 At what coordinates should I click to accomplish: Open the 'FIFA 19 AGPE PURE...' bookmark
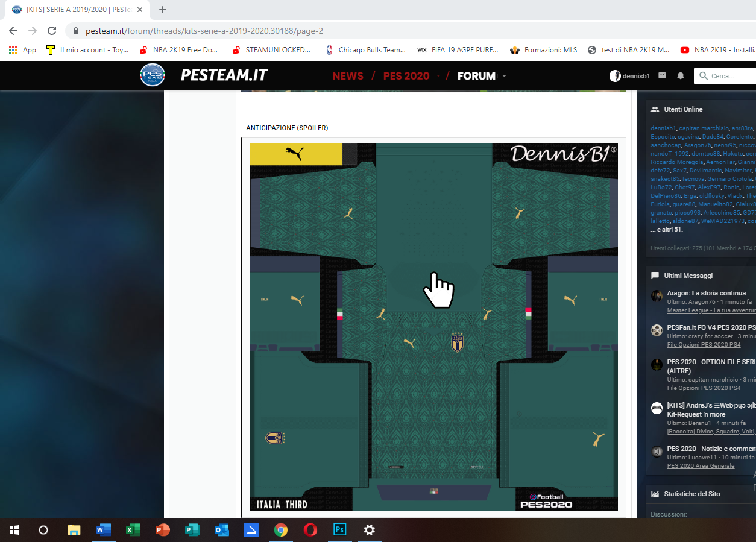pyautogui.click(x=458, y=50)
